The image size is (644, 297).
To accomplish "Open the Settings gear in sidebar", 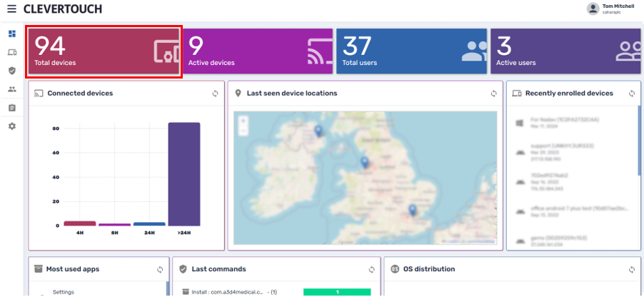I will pyautogui.click(x=12, y=126).
